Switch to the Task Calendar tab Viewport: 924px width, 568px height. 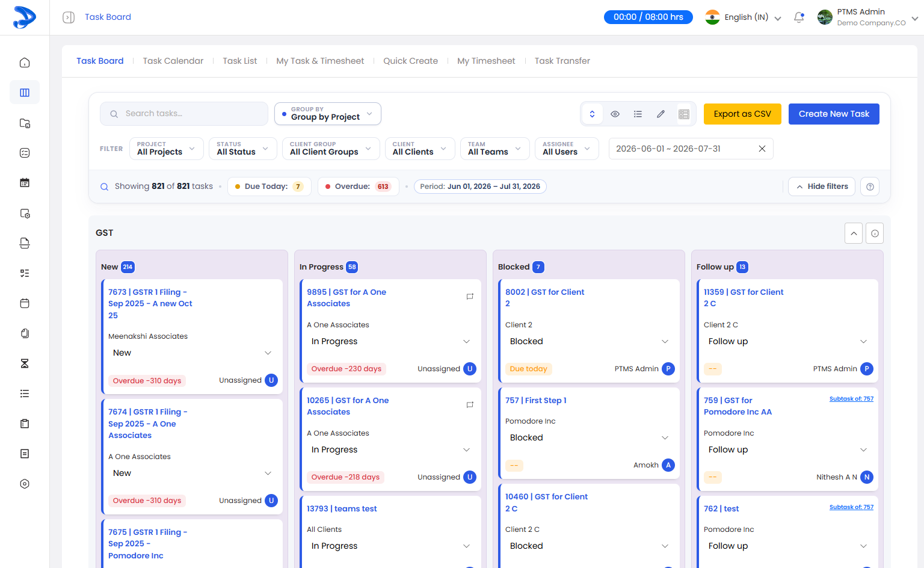point(173,61)
